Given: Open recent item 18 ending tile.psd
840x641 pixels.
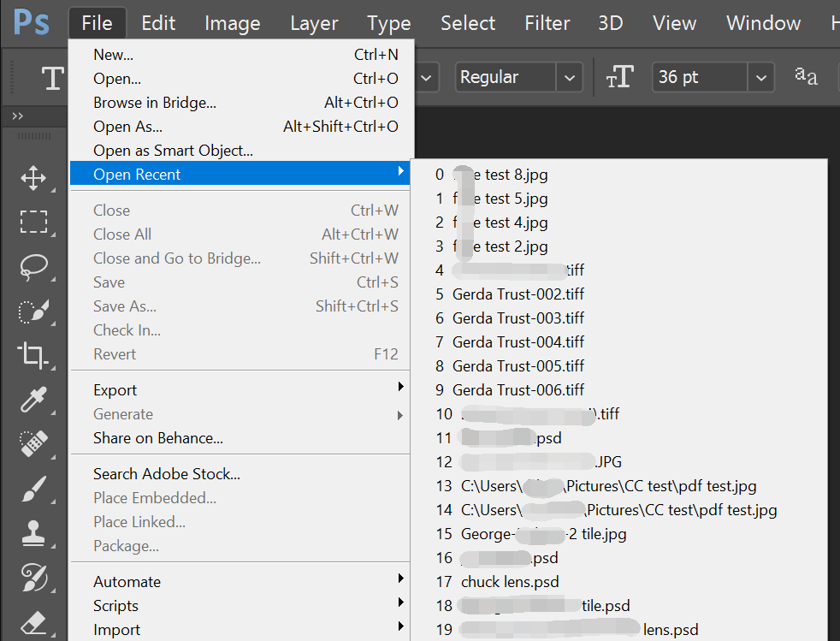Looking at the screenshot, I should [x=618, y=606].
